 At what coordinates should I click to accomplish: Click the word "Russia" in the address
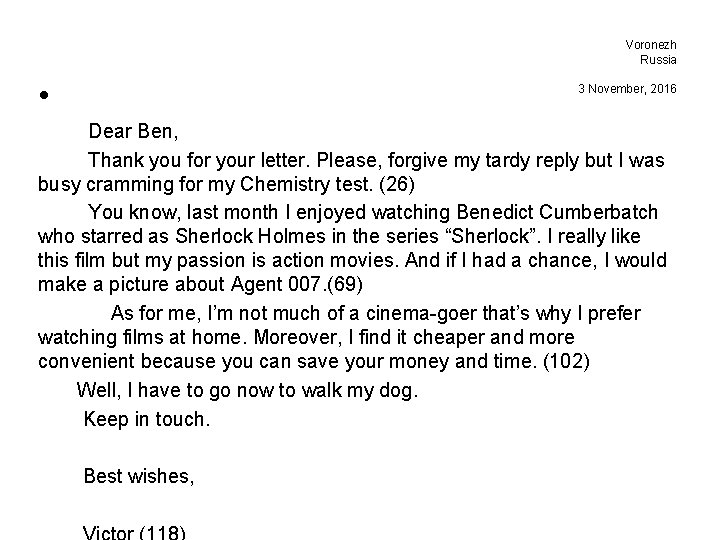click(x=659, y=59)
